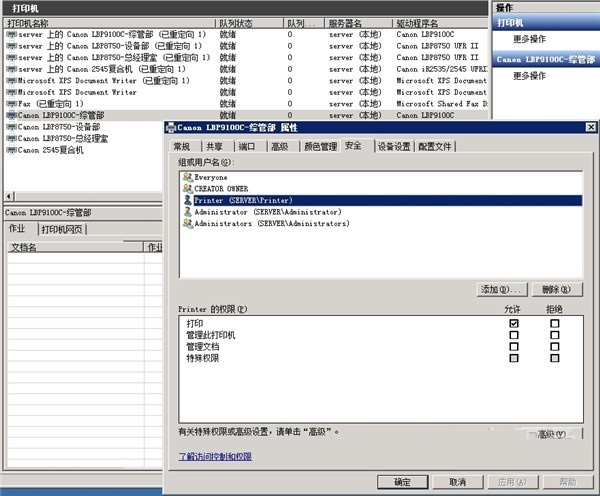
Task: Click the Administrators group icon
Action: click(188, 223)
